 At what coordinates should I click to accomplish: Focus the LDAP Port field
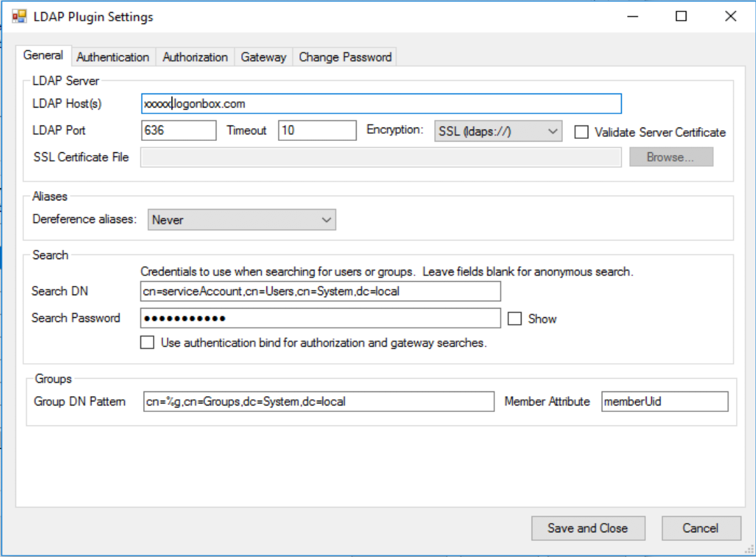point(179,131)
